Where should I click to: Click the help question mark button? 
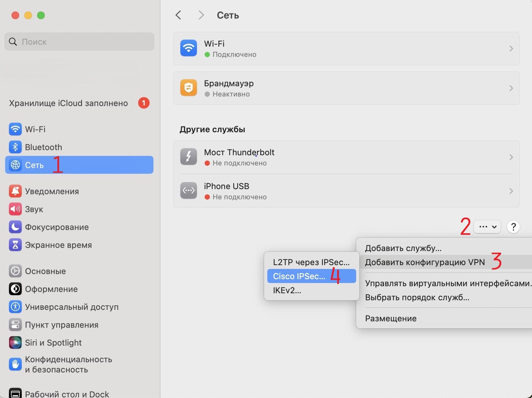click(x=513, y=227)
